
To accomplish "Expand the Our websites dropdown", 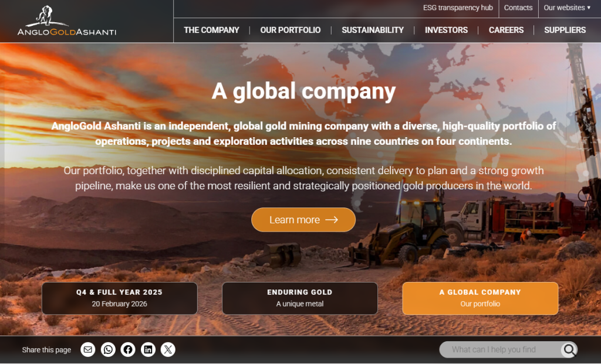I will pos(567,8).
